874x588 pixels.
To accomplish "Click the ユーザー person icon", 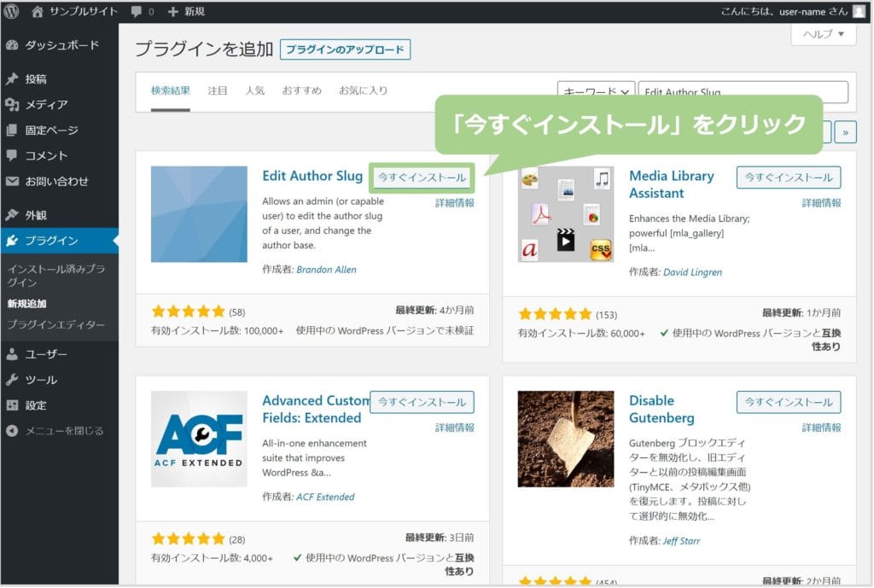I will click(x=12, y=354).
